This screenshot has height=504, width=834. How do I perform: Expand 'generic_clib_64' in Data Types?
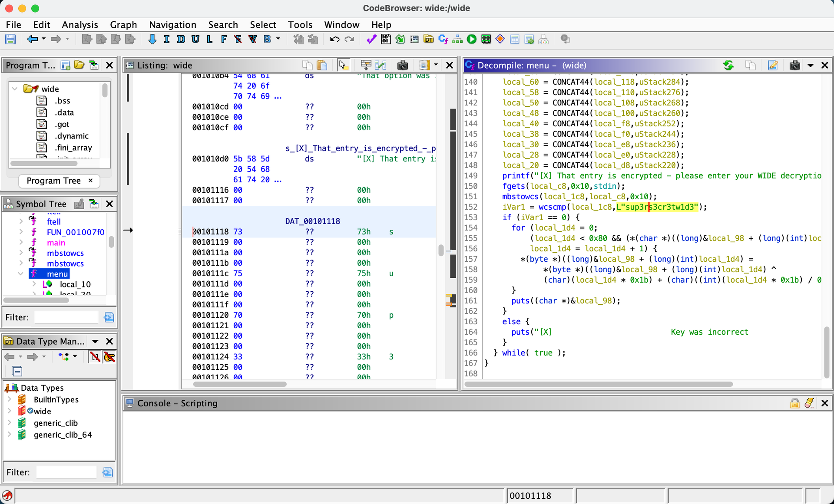point(10,435)
